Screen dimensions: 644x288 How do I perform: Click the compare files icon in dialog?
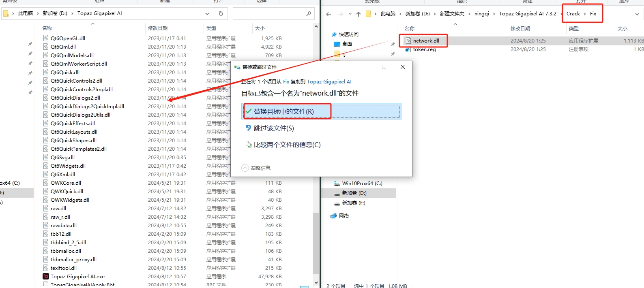(x=249, y=144)
